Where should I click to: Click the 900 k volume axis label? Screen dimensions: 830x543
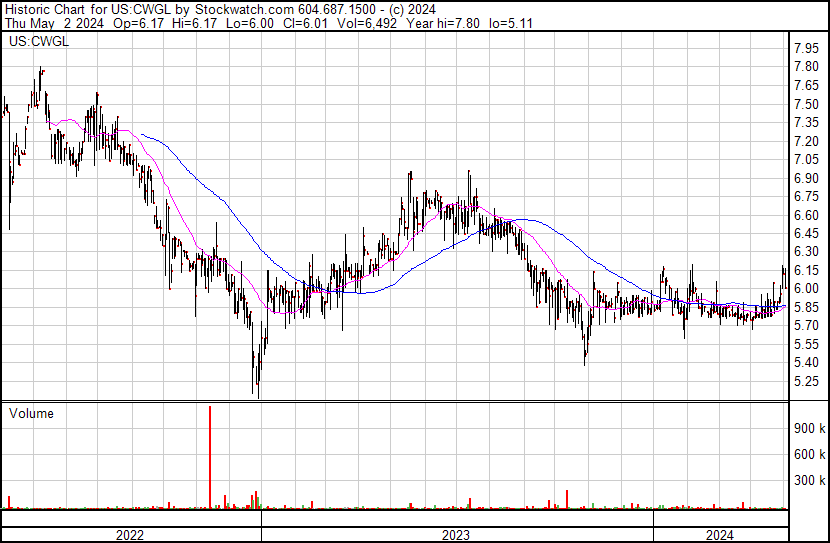[x=809, y=428]
